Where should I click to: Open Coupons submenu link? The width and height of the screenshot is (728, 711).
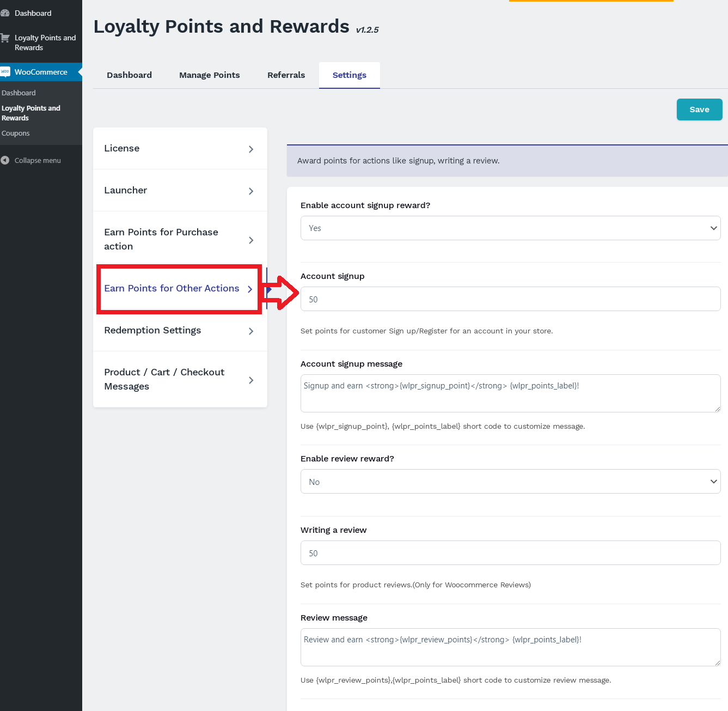click(x=16, y=133)
